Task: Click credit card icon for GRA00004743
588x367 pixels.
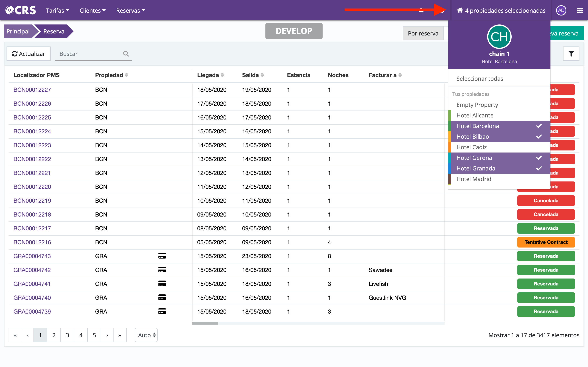Action: tap(162, 256)
